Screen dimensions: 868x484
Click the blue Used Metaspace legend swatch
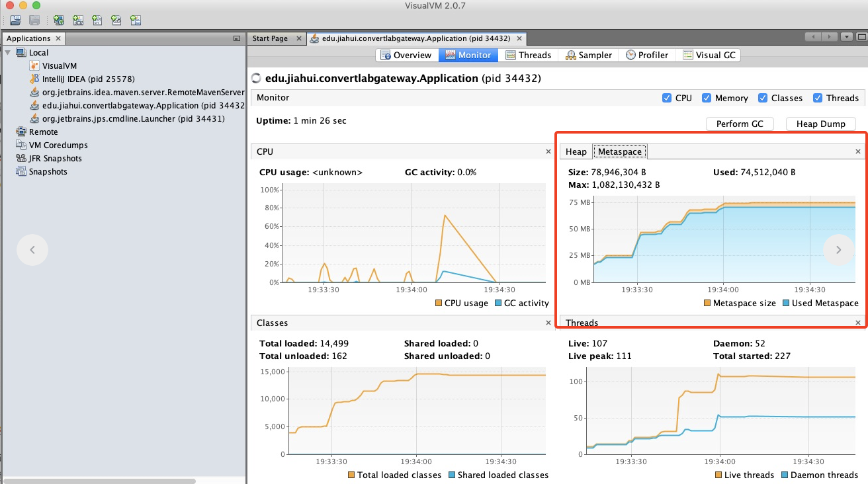click(785, 303)
